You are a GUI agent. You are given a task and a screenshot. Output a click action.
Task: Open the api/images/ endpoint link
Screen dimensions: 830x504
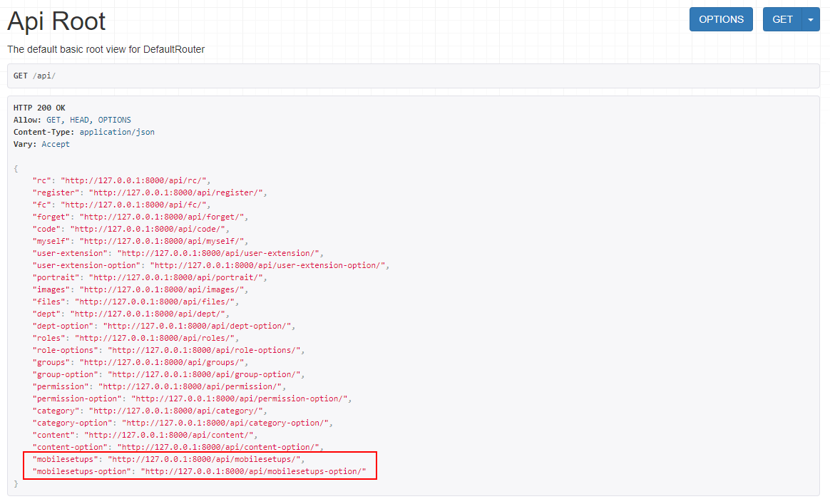coord(163,289)
